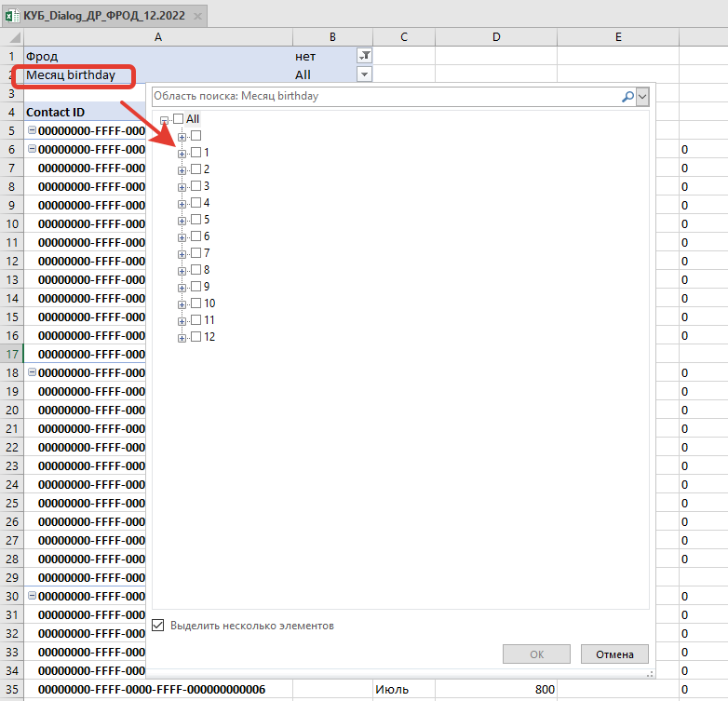The image size is (728, 701).
Task: Collapse the Contact ID group in row 18
Action: point(33,372)
